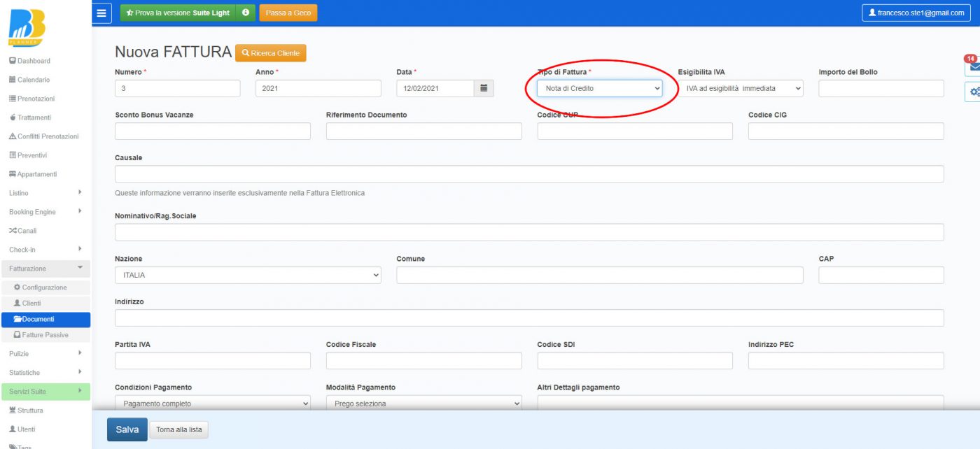Image resolution: width=980 pixels, height=449 pixels.
Task: Open the calendar picker icon next to Data
Action: click(x=484, y=88)
